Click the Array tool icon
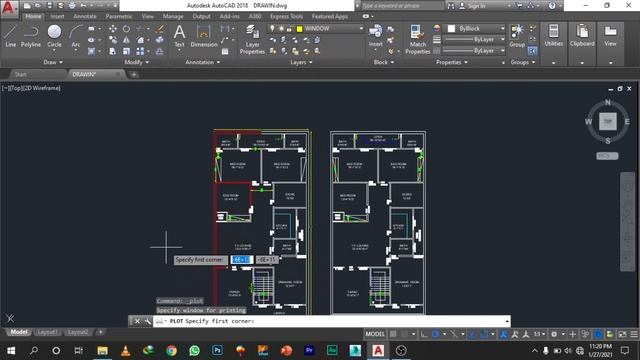640x360 pixels. 140,51
